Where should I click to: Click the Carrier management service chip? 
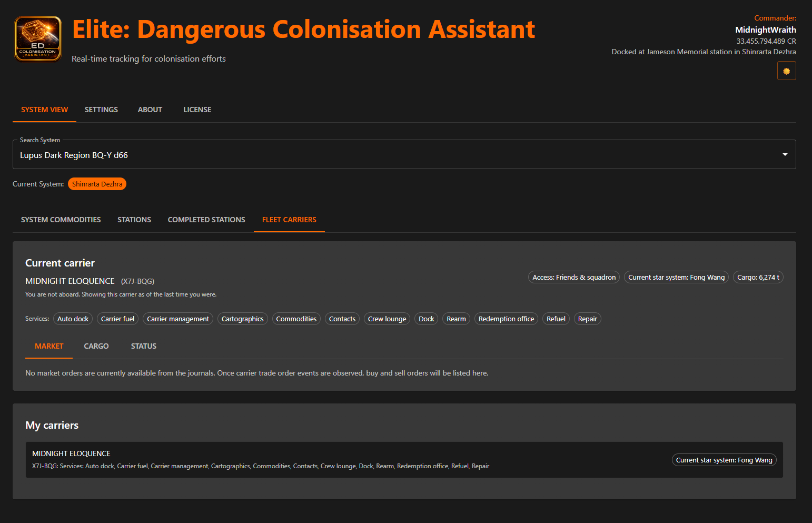[178, 319]
